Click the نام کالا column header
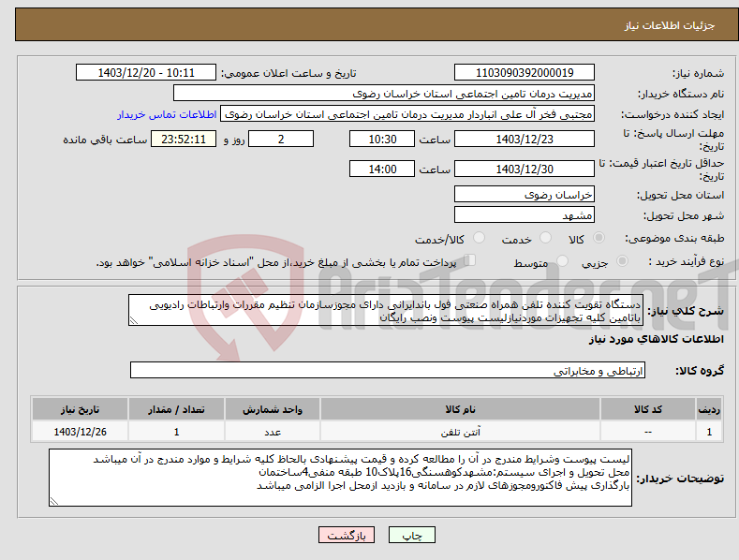The image size is (739, 560). [460, 409]
